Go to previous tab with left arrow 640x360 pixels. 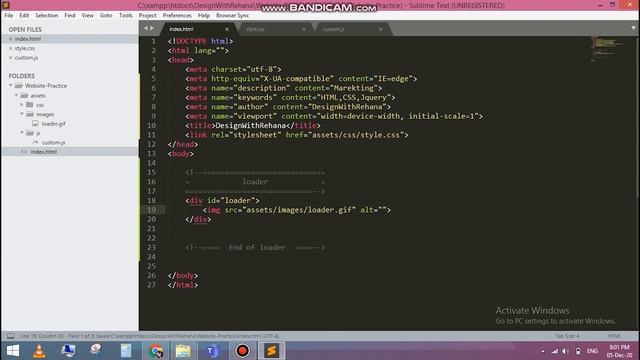coord(146,28)
